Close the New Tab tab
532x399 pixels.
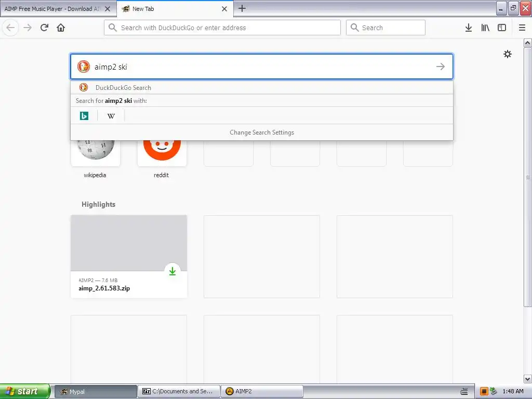(224, 9)
